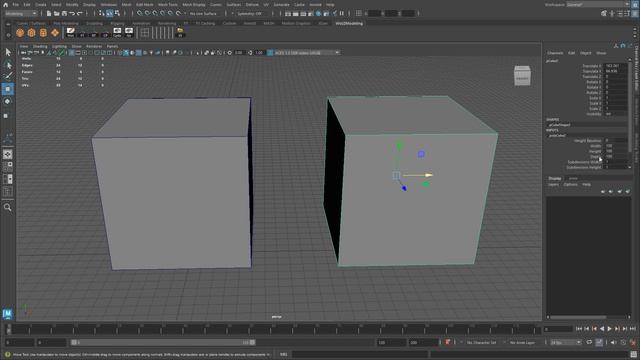Open the No Character Set dropdown

(483, 342)
